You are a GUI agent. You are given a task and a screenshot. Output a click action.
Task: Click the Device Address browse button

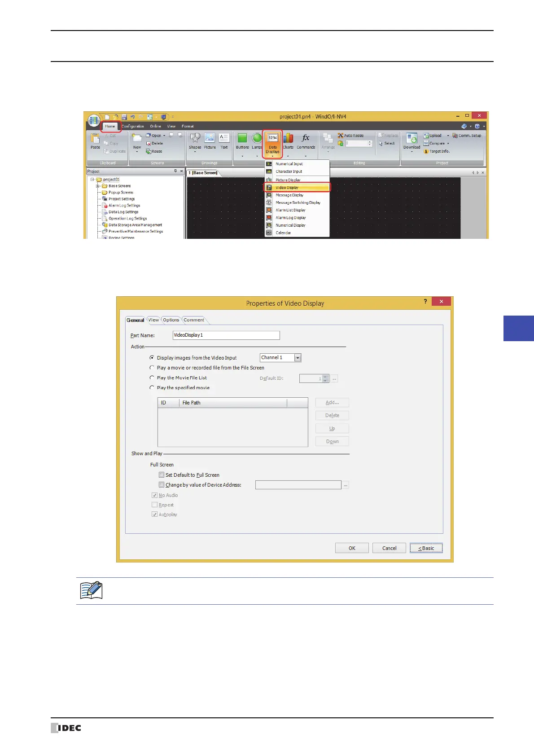346,485
